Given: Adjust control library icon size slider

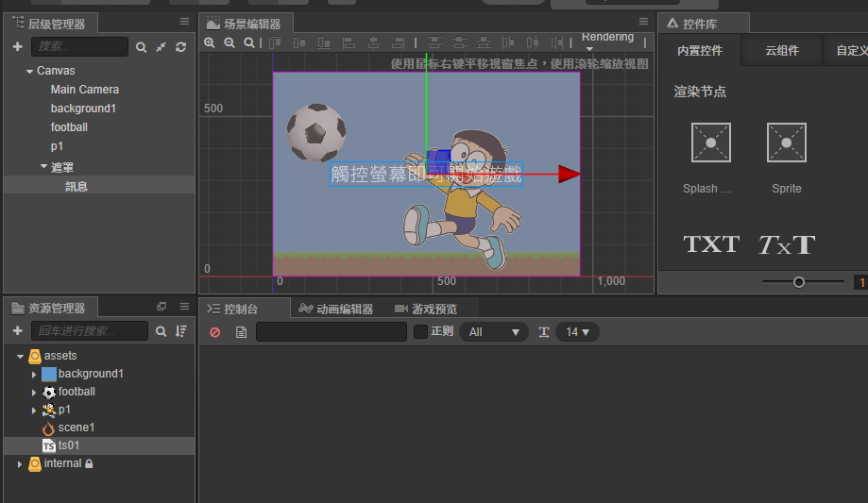Looking at the screenshot, I should [799, 282].
